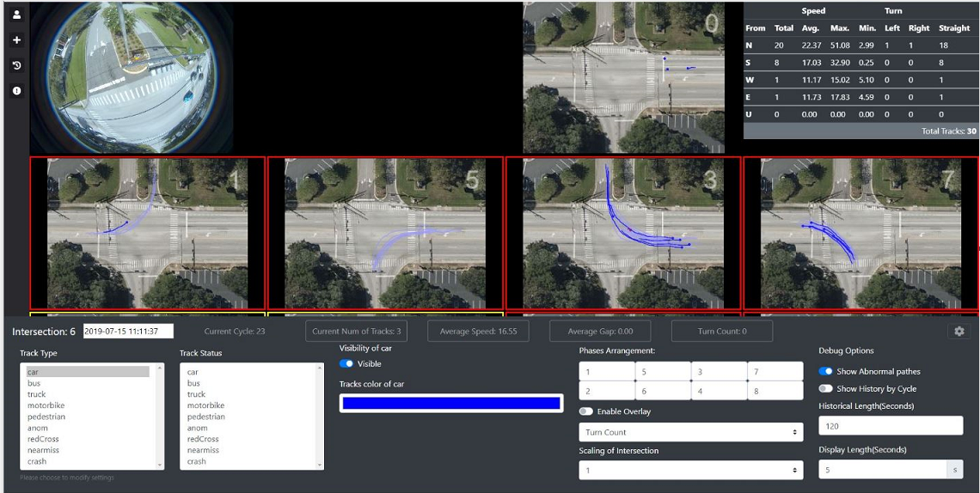
Task: Click the user profile icon in sidebar
Action: tap(16, 15)
